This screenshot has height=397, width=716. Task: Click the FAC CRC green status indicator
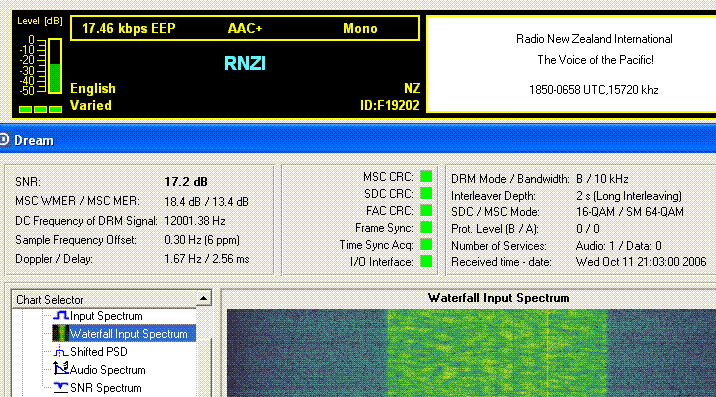pyautogui.click(x=426, y=211)
